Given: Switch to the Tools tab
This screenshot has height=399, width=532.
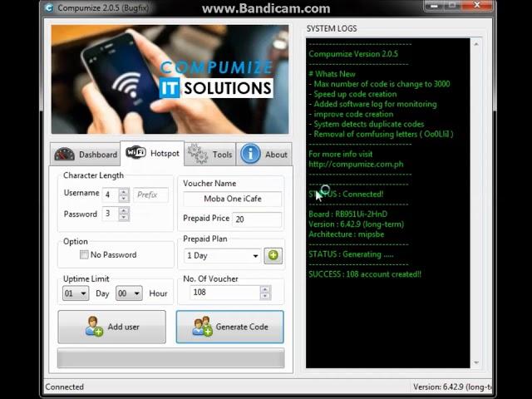Looking at the screenshot, I should pos(210,155).
